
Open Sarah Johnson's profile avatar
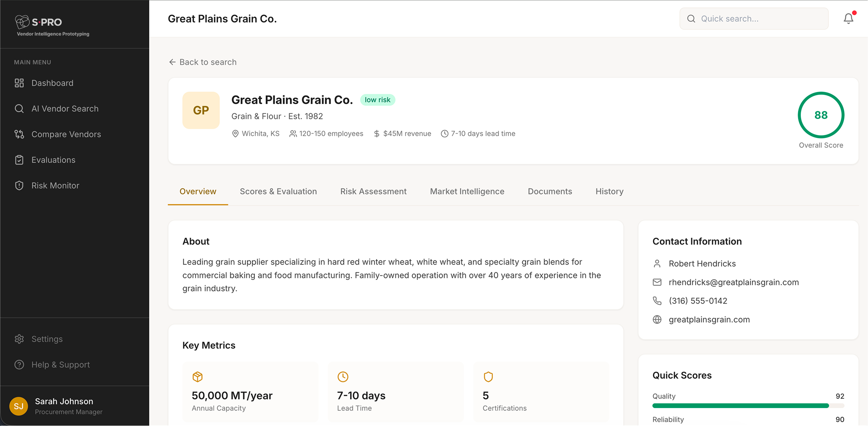click(x=19, y=406)
